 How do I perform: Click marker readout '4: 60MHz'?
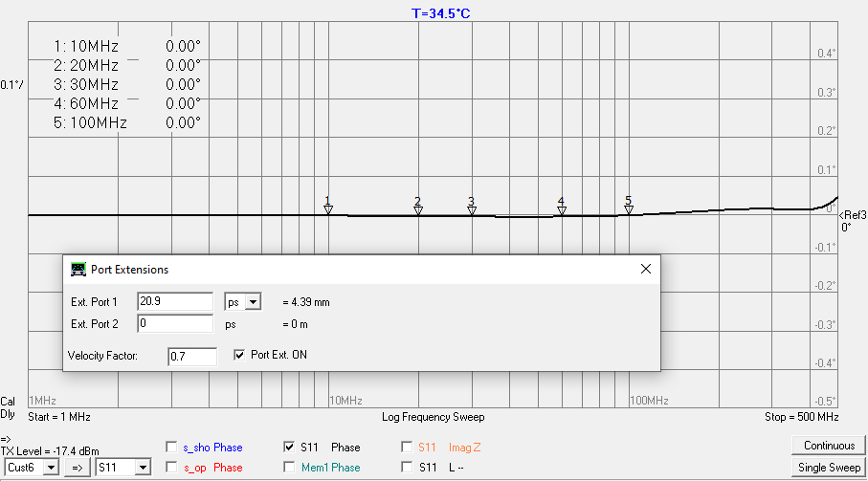[86, 104]
